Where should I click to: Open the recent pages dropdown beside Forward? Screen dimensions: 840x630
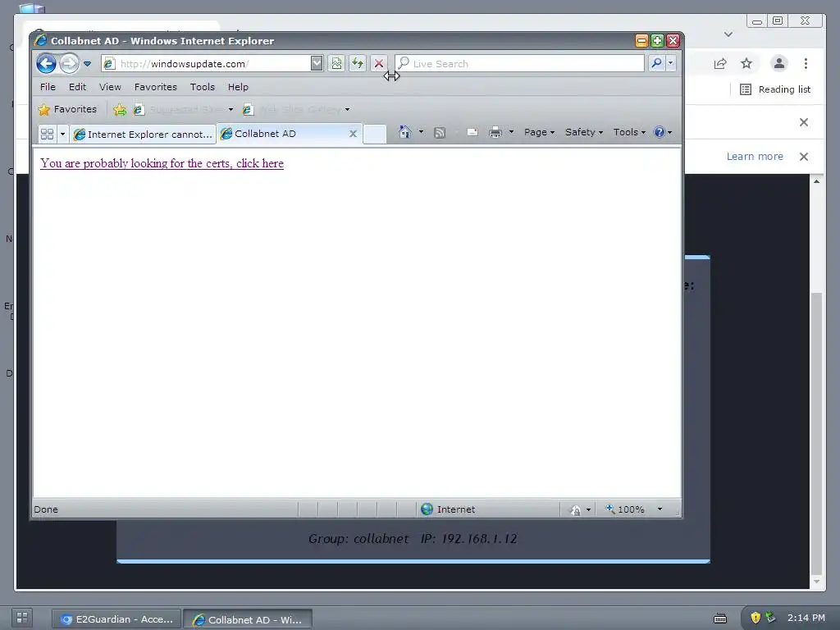pos(87,64)
